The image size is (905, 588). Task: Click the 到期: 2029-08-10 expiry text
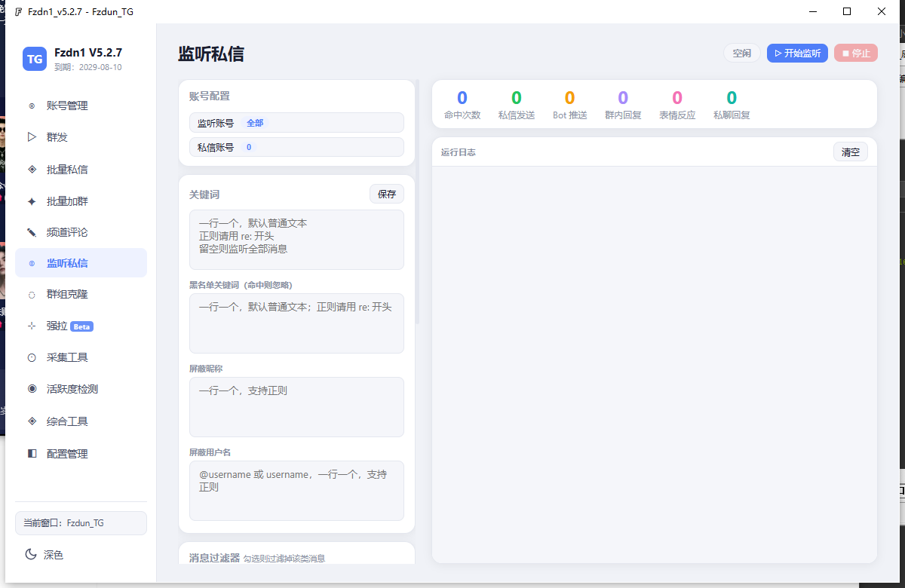pyautogui.click(x=88, y=67)
